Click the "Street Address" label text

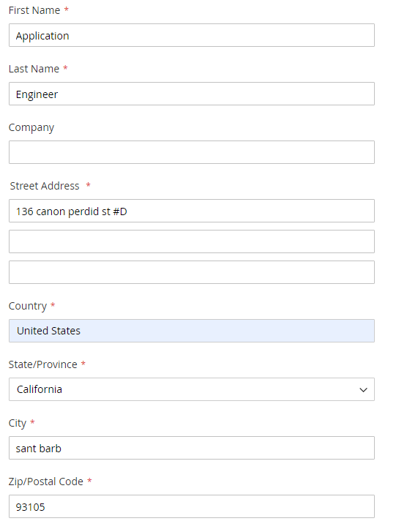[x=45, y=186]
